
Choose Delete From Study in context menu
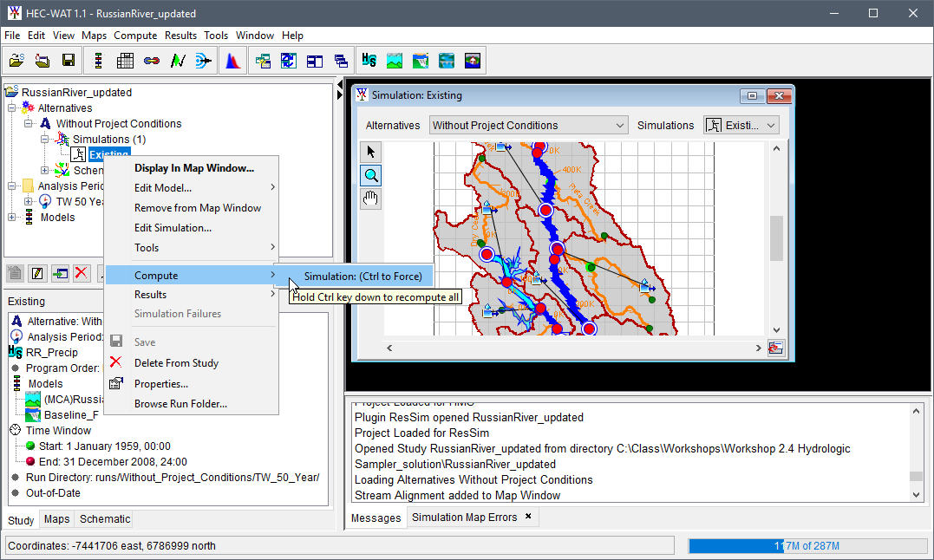[192, 363]
